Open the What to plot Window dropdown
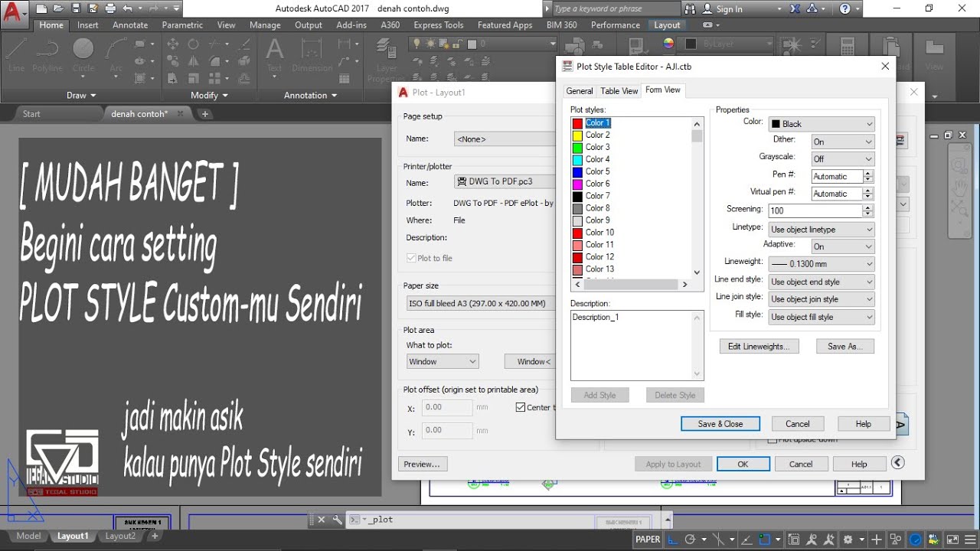980x551 pixels. (x=443, y=362)
